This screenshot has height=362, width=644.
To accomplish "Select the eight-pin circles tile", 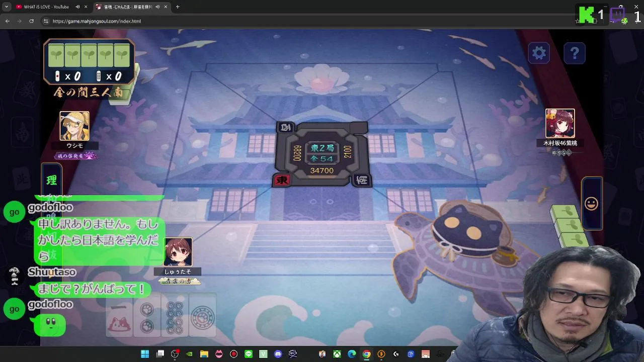I will click(175, 315).
